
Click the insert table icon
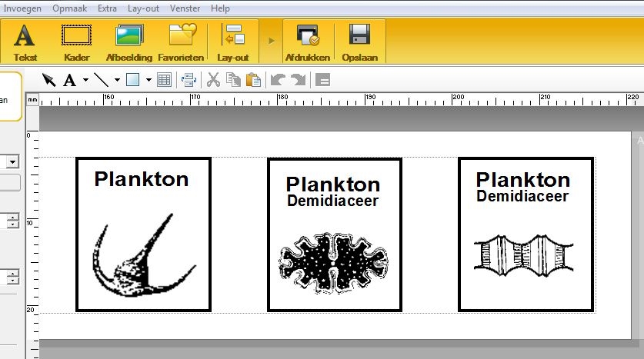pos(164,80)
